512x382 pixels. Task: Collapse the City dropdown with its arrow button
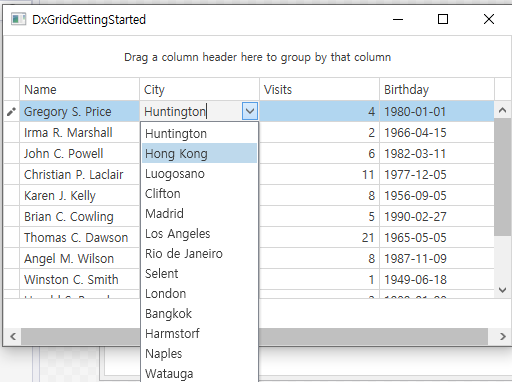click(x=250, y=111)
